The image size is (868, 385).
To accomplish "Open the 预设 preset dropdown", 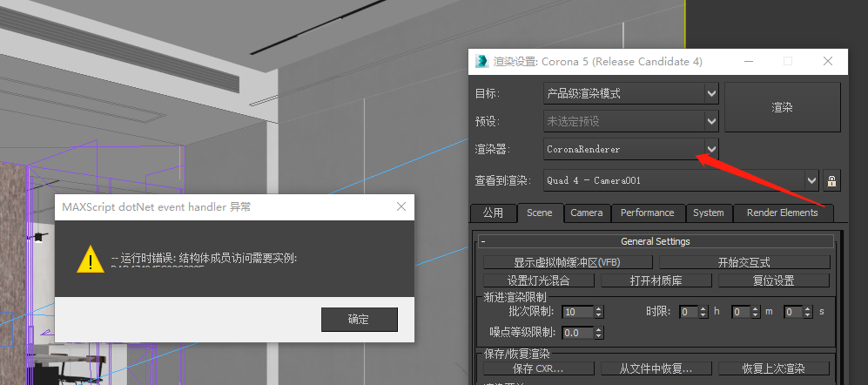I will (x=630, y=121).
